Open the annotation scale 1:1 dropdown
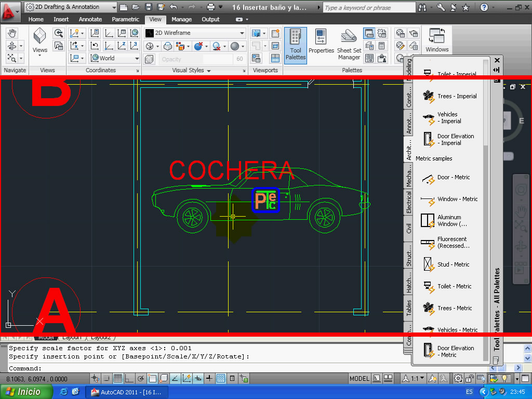Image resolution: width=532 pixels, height=399 pixels. pos(414,378)
